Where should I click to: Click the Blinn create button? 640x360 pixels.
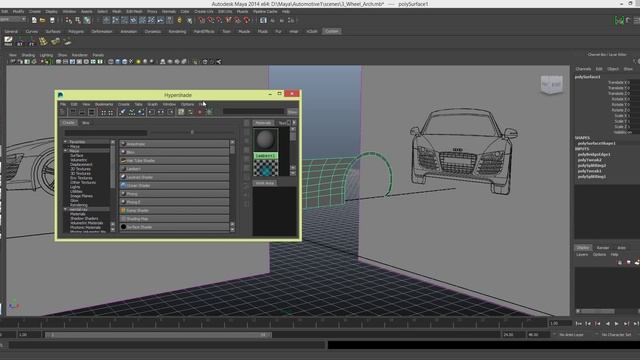[x=174, y=152]
